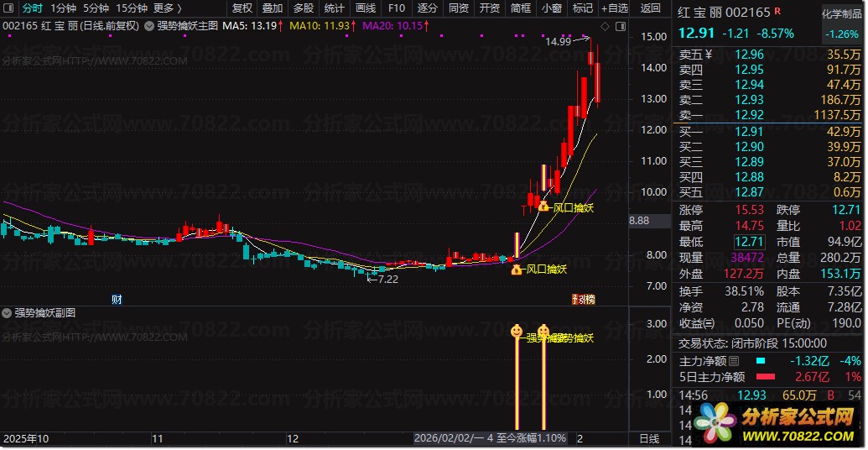
Task: Click the PE(动) value 190.0
Action: coord(845,322)
